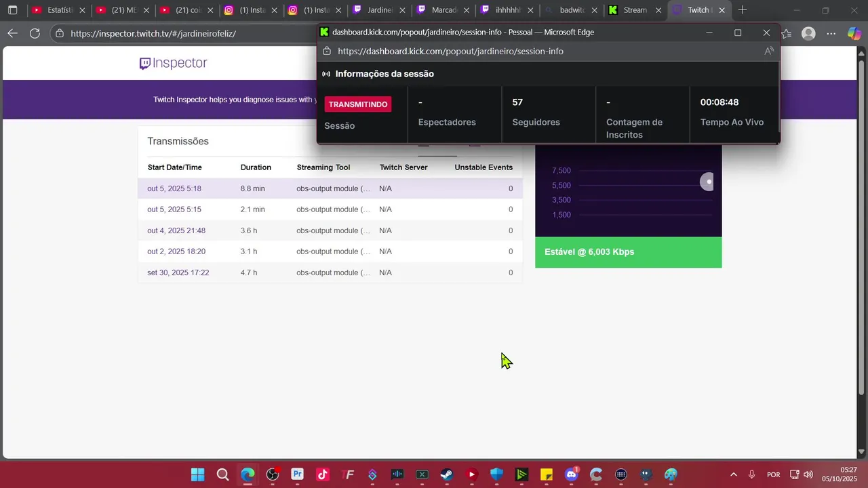Click the 57 Seguidores value
868x488 pixels.
click(x=517, y=102)
